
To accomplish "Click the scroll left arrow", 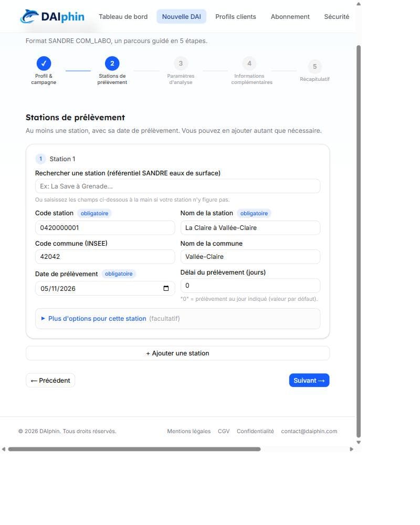I will (3, 449).
